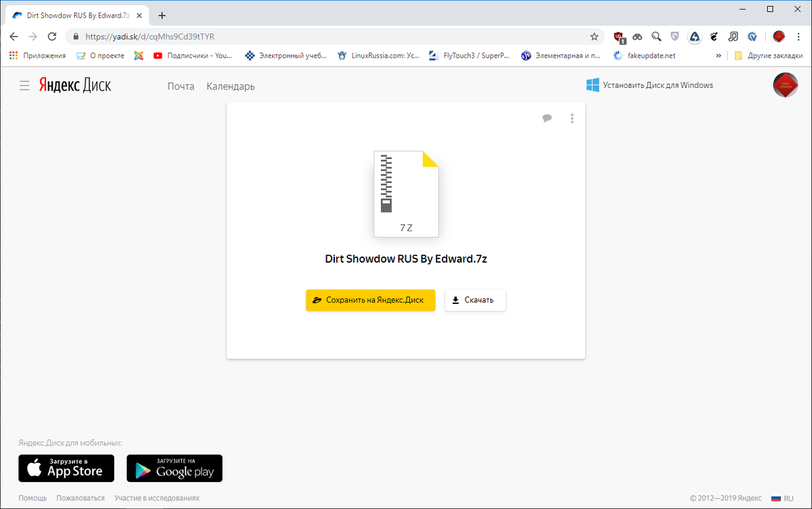Viewport: 812px width, 509px height.
Task: Go back to the previous page
Action: pos(14,37)
